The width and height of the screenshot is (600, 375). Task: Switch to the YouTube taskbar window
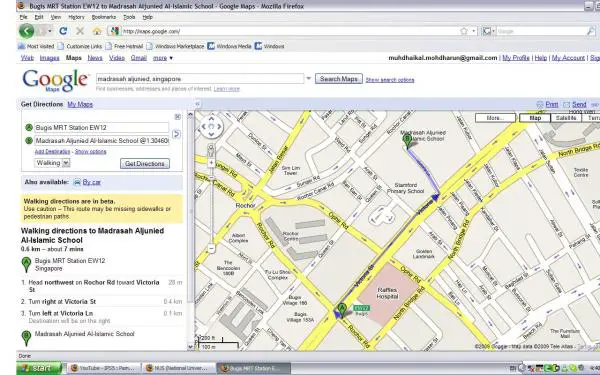point(104,368)
